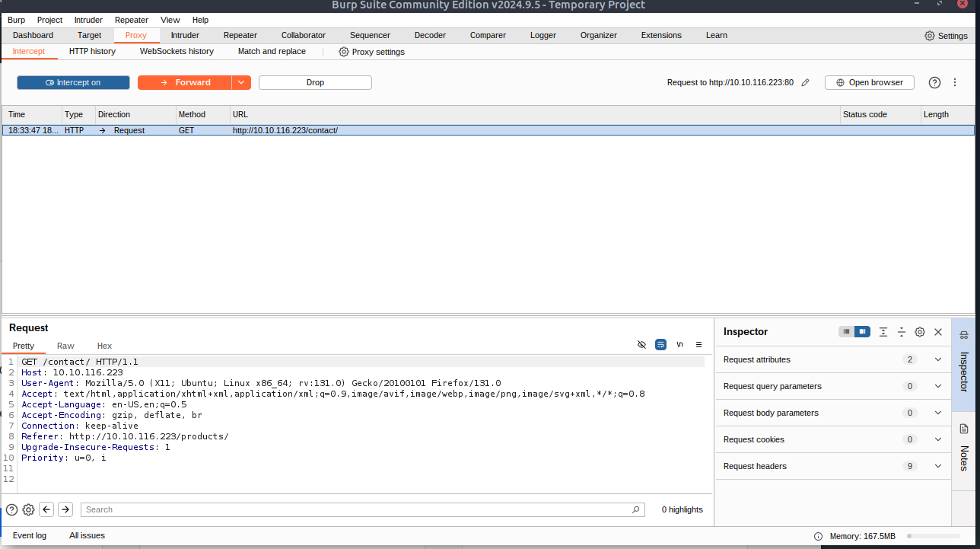Open the WebSockets history sub-tab
The height and width of the screenshot is (549, 980).
click(x=177, y=51)
